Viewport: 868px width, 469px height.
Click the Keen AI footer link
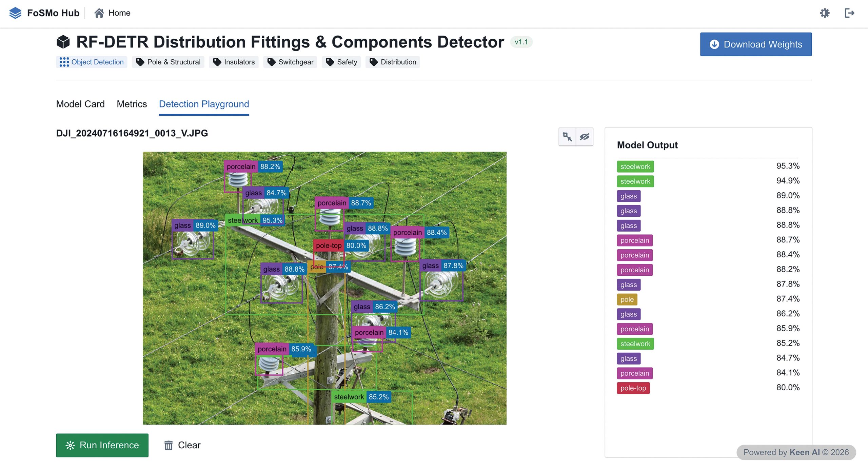point(805,453)
